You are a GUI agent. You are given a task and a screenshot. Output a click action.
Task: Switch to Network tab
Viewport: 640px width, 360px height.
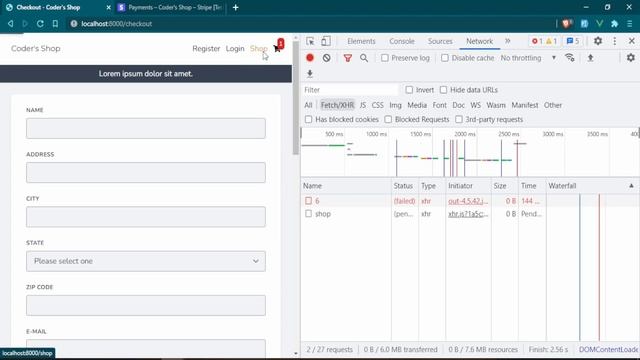(479, 41)
